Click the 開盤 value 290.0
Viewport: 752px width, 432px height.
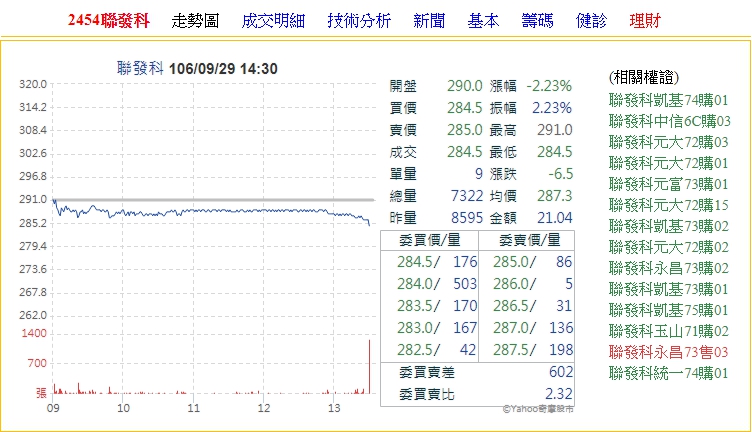(465, 86)
